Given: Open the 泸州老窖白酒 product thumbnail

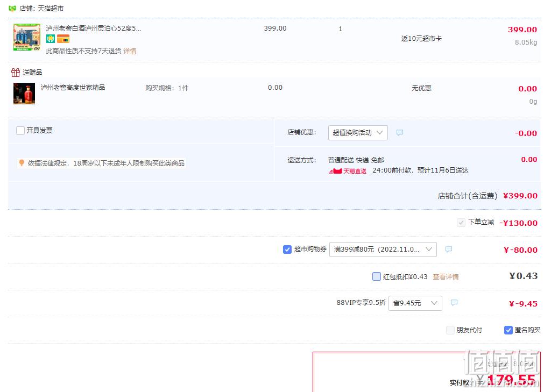Looking at the screenshot, I should [27, 37].
